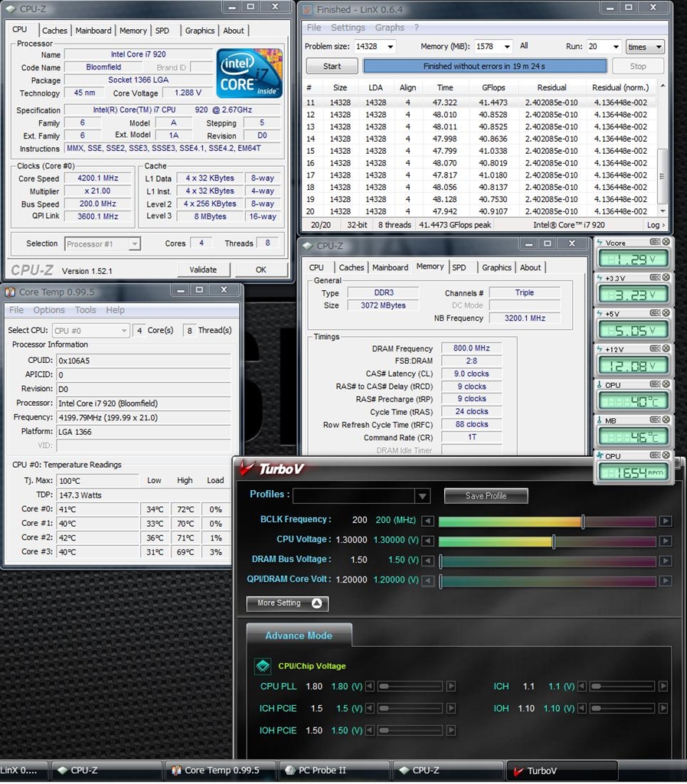The width and height of the screenshot is (687, 784).
Task: Close the CPU fan RPM panel with its X icon
Action: point(666,456)
